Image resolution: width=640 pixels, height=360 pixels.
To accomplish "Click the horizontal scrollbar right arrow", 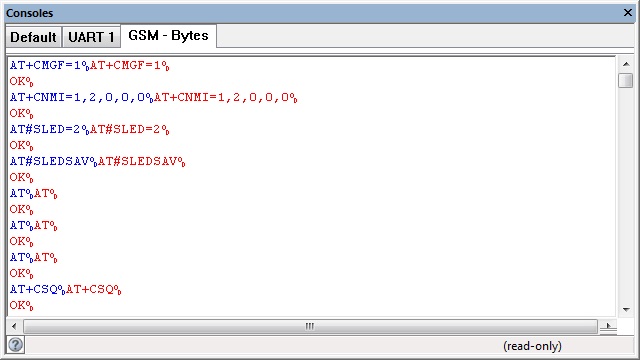I will coord(608,326).
